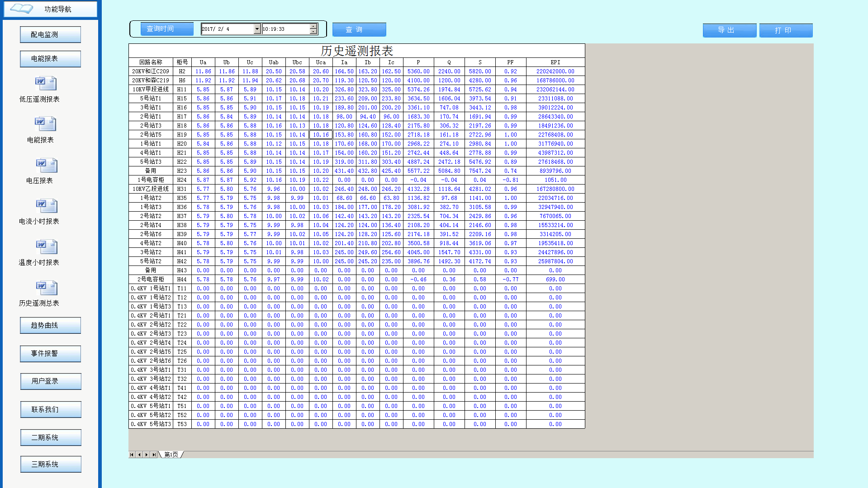Open the 配电监测 menu item

[x=50, y=35]
